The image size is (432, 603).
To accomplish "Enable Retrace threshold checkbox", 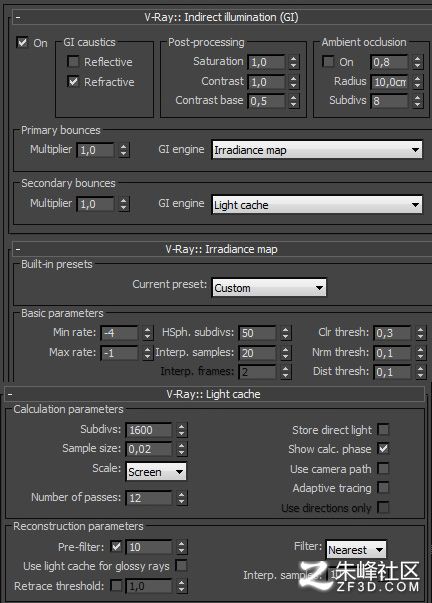I will (116, 586).
